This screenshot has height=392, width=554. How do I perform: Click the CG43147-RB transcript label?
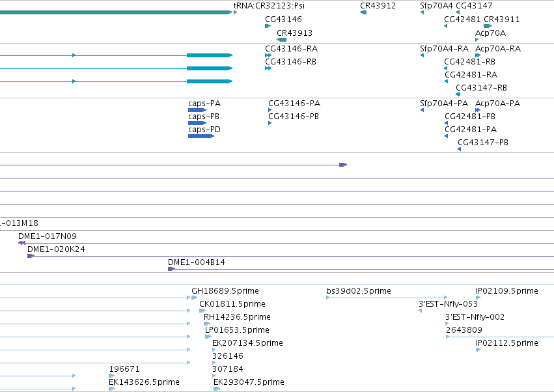[x=481, y=88]
